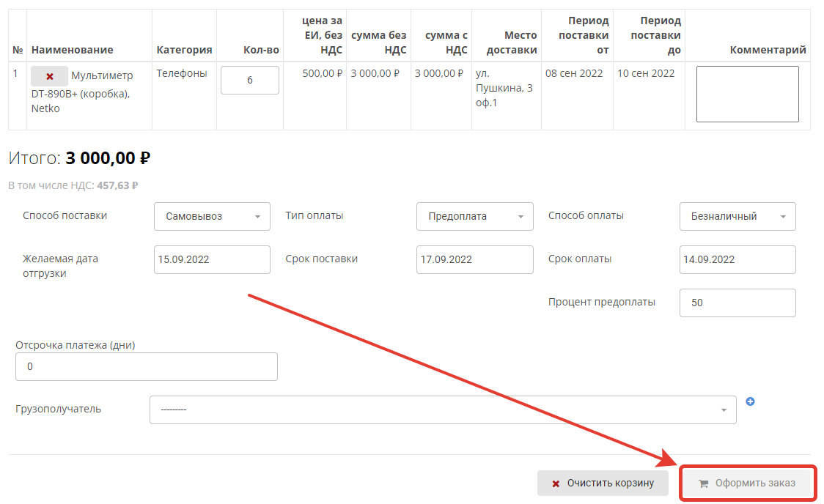Select the Желаемая дата отгрузки date field

[x=212, y=259]
